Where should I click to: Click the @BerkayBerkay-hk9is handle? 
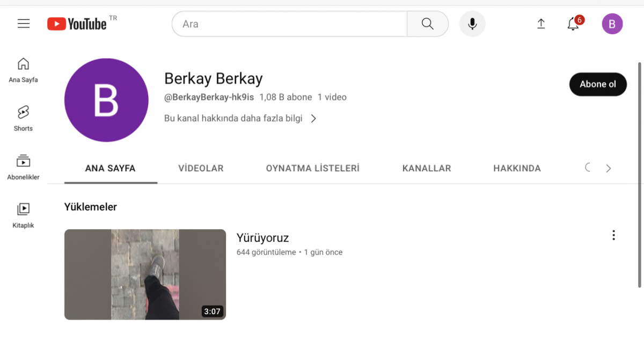click(209, 97)
